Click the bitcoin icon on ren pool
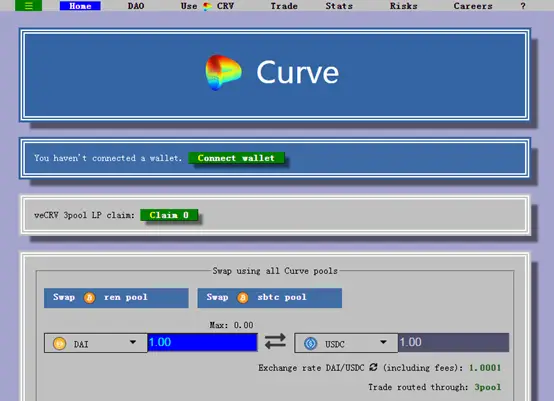The width and height of the screenshot is (554, 401). pos(89,297)
